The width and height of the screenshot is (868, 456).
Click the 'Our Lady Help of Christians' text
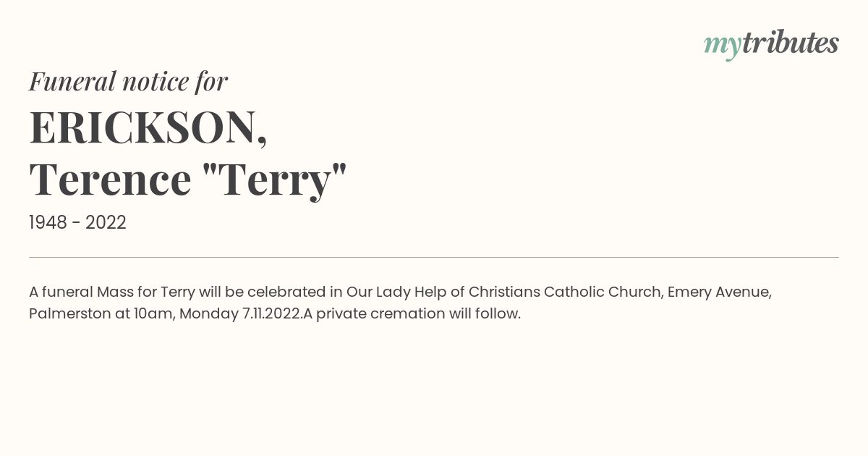click(x=443, y=292)
